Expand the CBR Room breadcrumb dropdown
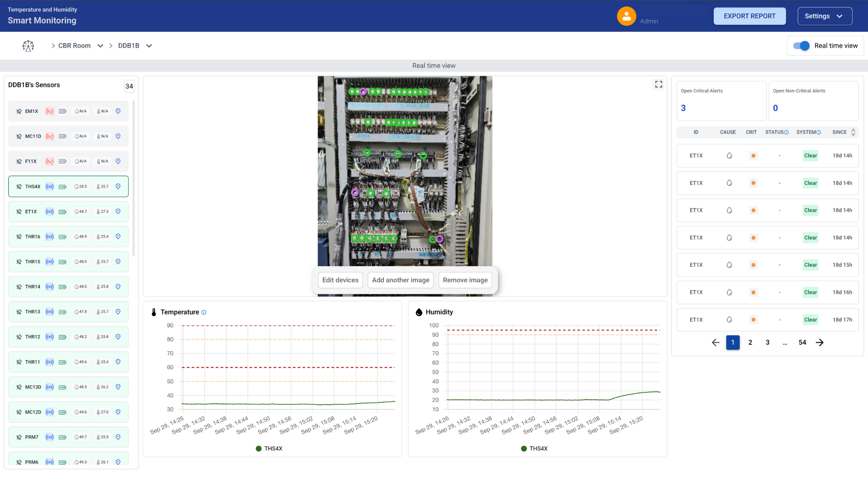 point(100,46)
